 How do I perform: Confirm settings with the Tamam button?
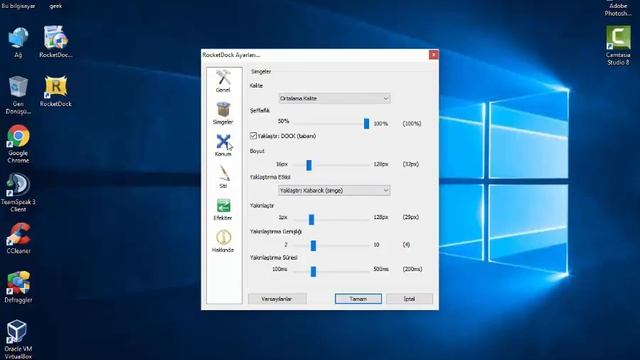click(358, 299)
